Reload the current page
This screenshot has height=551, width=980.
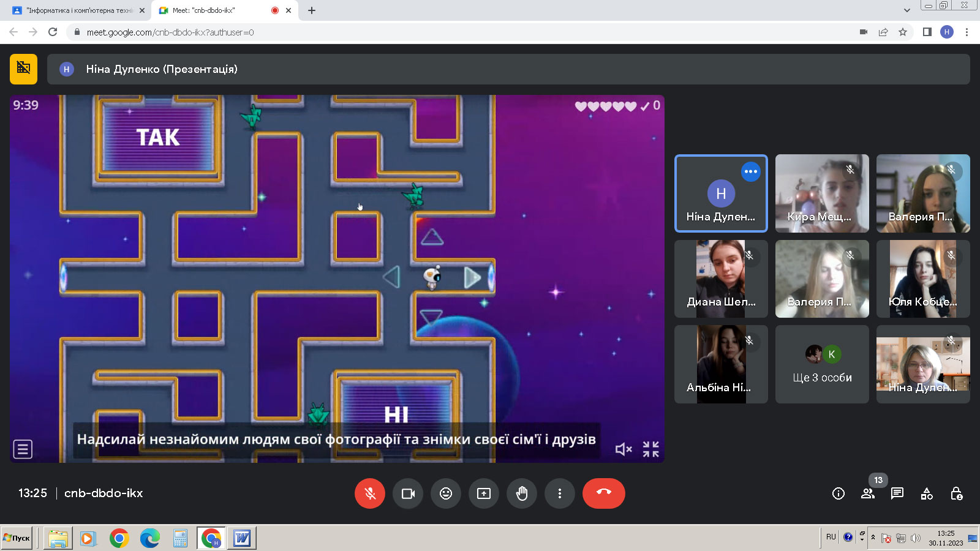[53, 32]
